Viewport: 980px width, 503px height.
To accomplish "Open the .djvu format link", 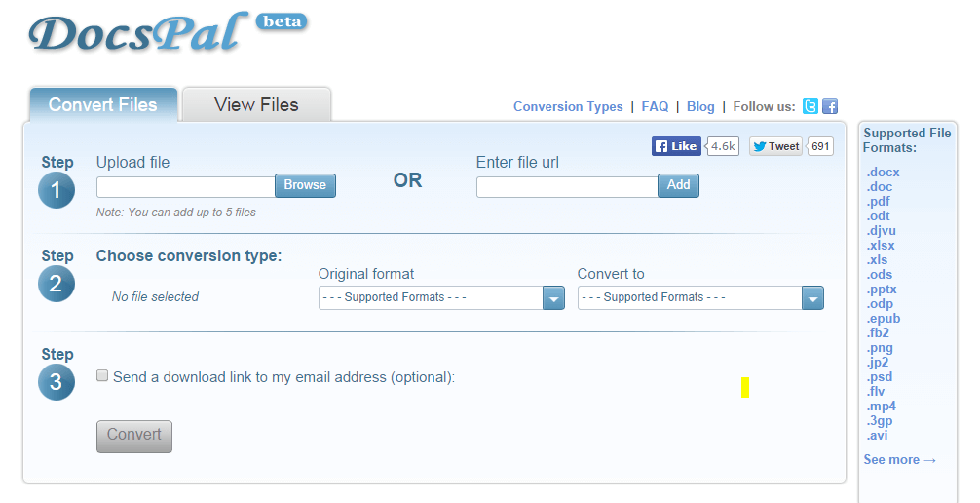I will point(882,230).
